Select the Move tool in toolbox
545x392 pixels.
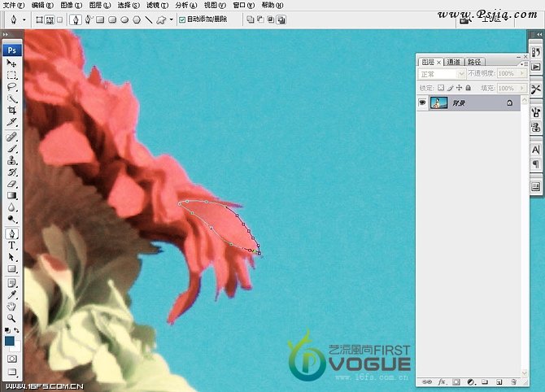[x=12, y=63]
